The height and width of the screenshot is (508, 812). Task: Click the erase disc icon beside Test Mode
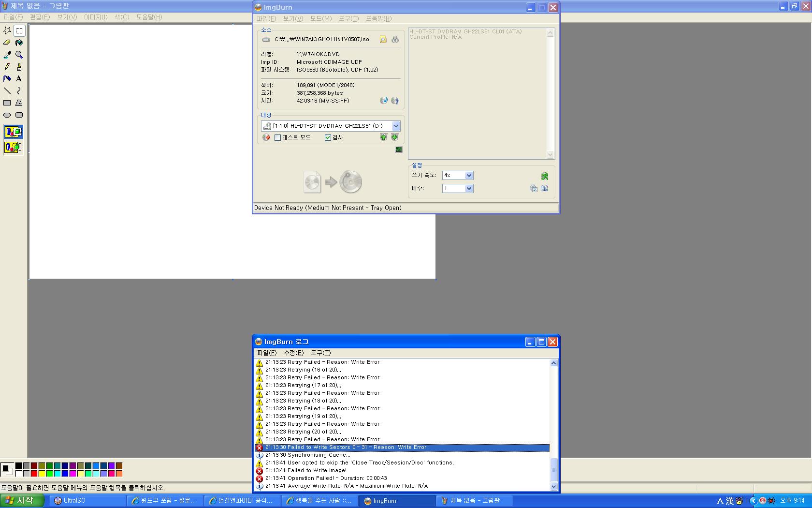pyautogui.click(x=266, y=137)
